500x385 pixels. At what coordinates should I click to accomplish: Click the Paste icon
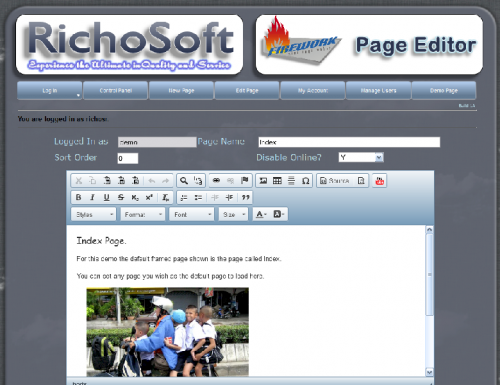pyautogui.click(x=107, y=181)
